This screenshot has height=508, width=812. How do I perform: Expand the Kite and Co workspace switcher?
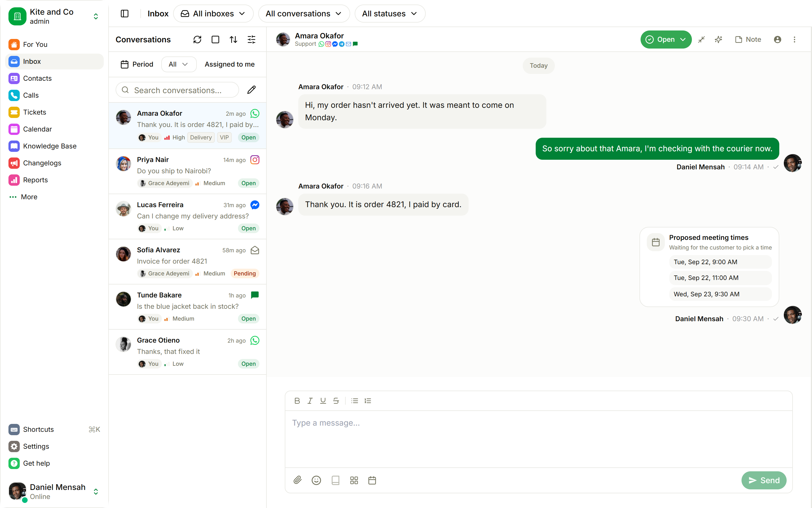(x=54, y=16)
